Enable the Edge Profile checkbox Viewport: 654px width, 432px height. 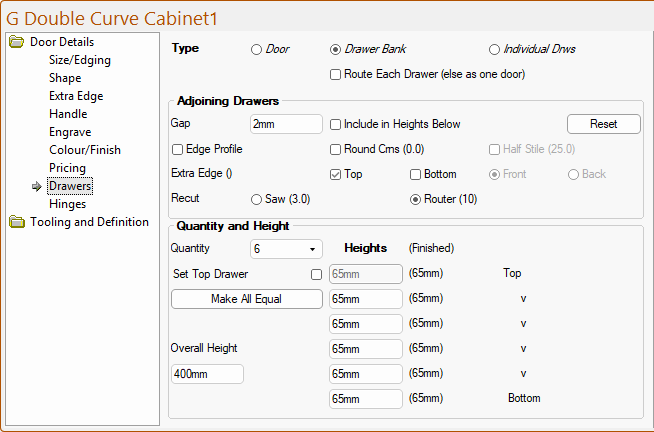pyautogui.click(x=177, y=149)
